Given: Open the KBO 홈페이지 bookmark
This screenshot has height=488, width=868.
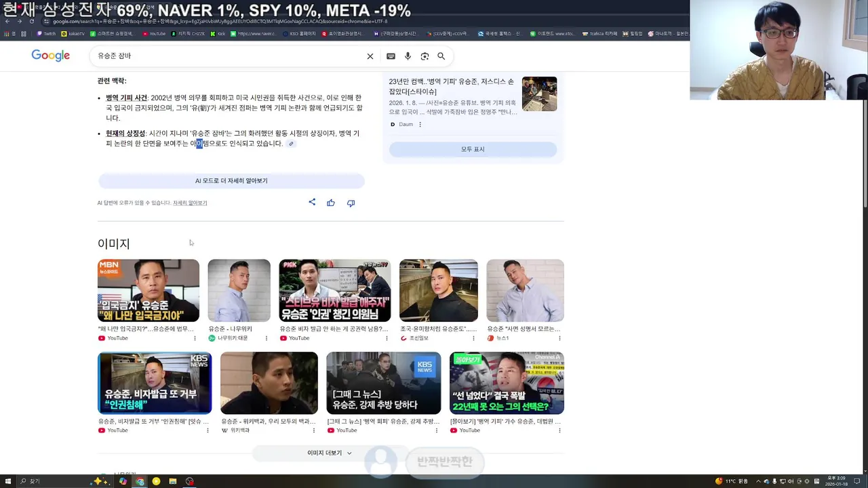Looking at the screenshot, I should (300, 33).
